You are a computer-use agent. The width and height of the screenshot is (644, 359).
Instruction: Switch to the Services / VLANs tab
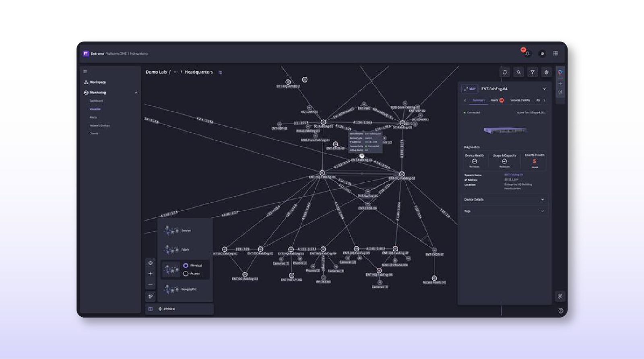click(x=520, y=100)
